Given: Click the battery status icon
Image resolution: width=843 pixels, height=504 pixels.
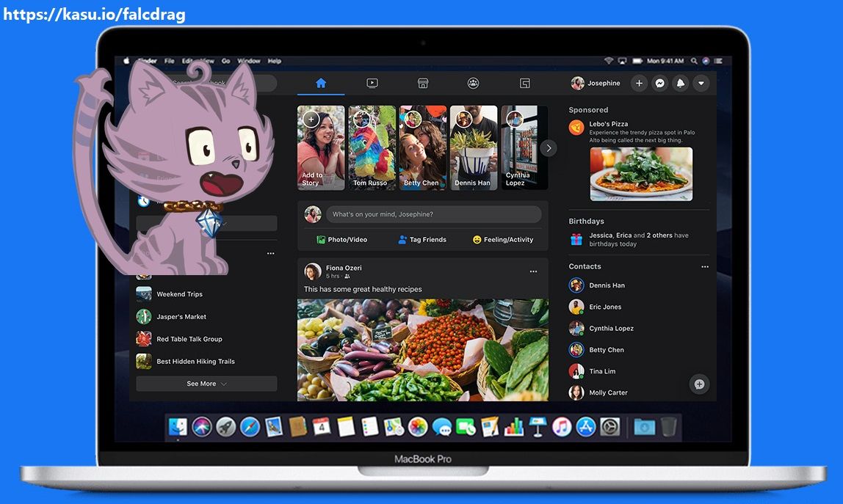Looking at the screenshot, I should pos(637,61).
